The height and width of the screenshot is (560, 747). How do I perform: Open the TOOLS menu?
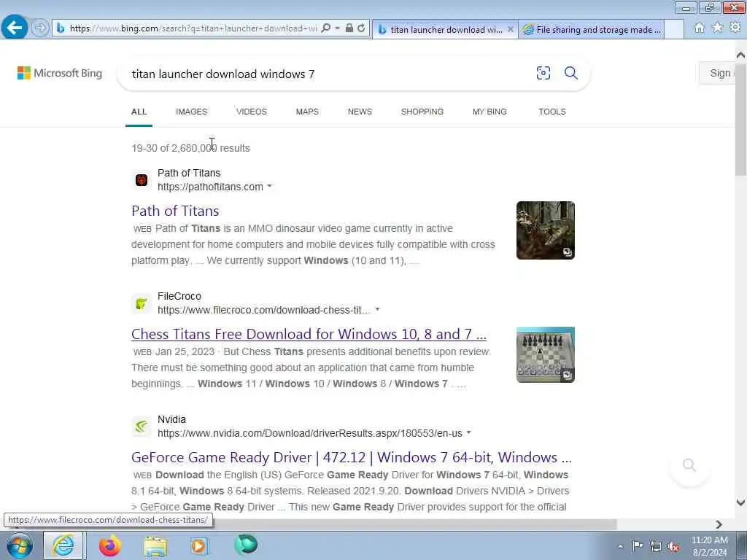coord(552,112)
